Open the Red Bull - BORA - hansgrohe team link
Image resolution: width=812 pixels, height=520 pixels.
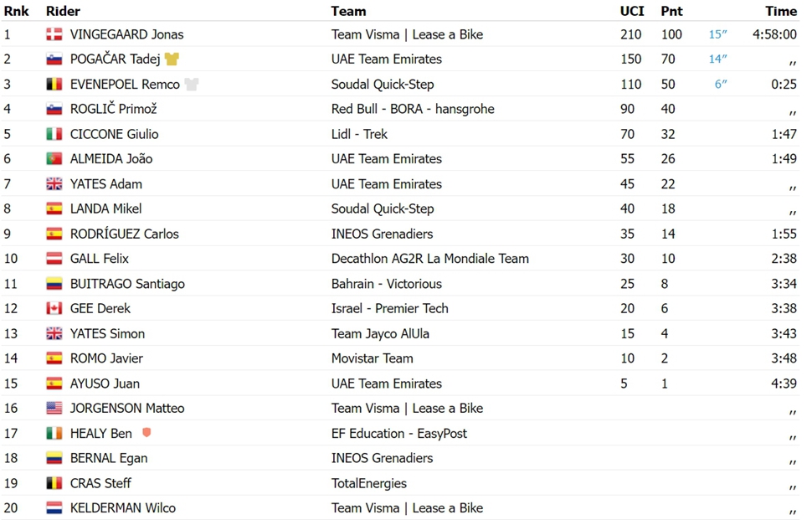413,109
